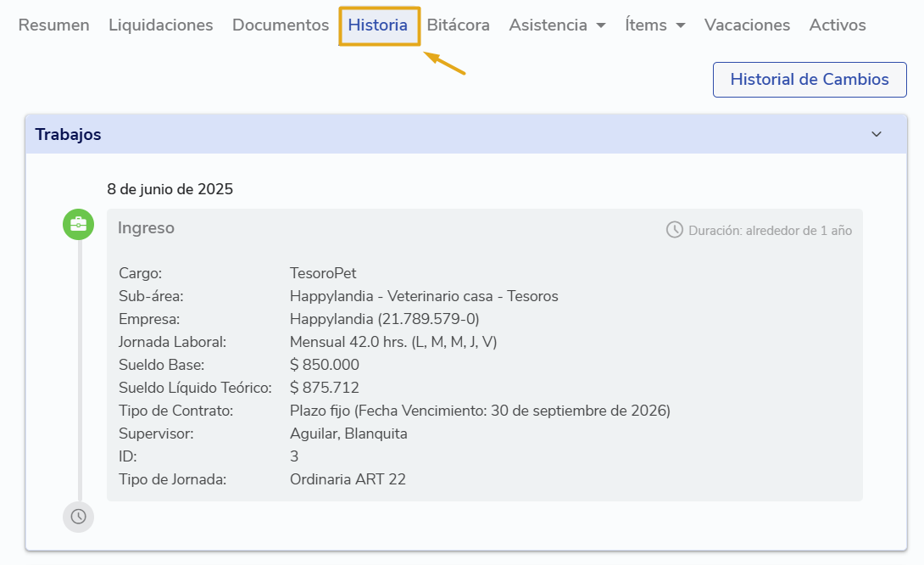Expand the Asistencia dropdown menu
This screenshot has width=924, height=565.
[x=558, y=25]
